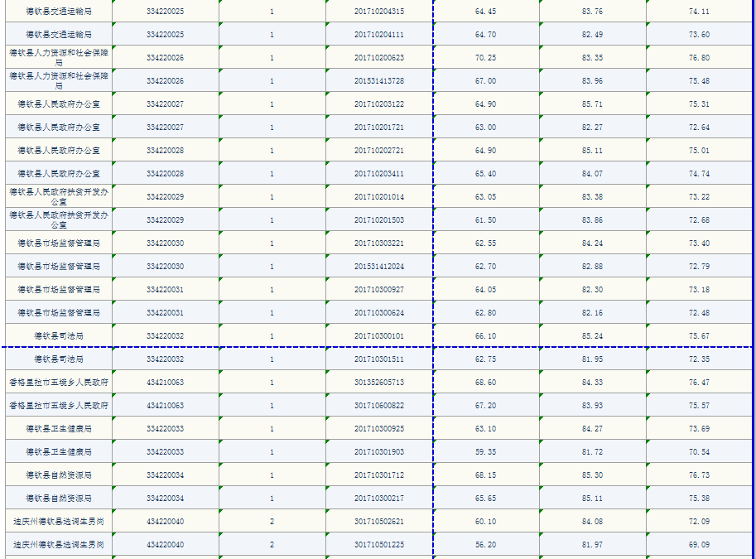Select the cell with 201710203411

(x=378, y=174)
